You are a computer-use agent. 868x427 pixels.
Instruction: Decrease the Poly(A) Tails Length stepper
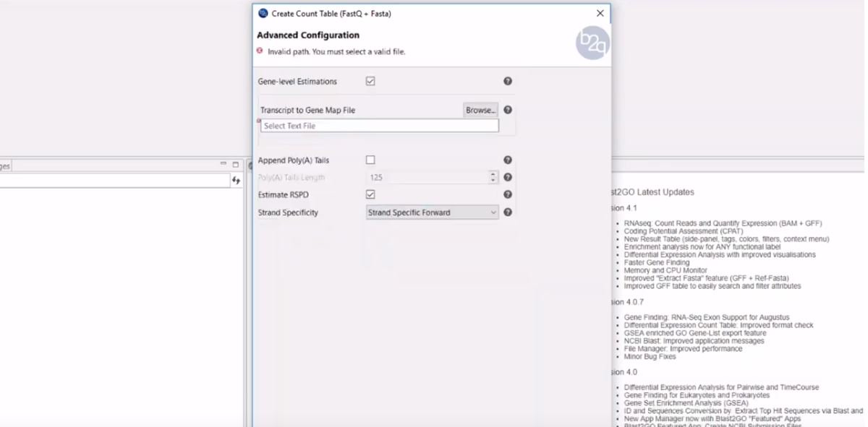click(494, 180)
